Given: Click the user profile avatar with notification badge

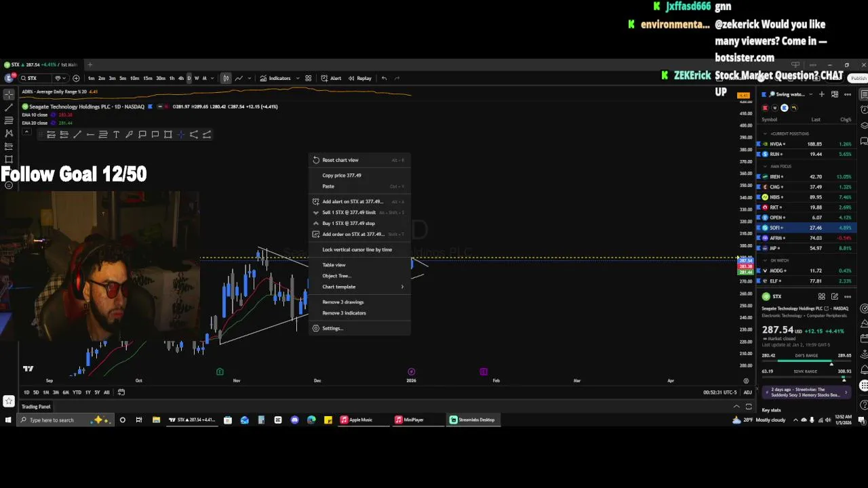Looking at the screenshot, I should 9,78.
